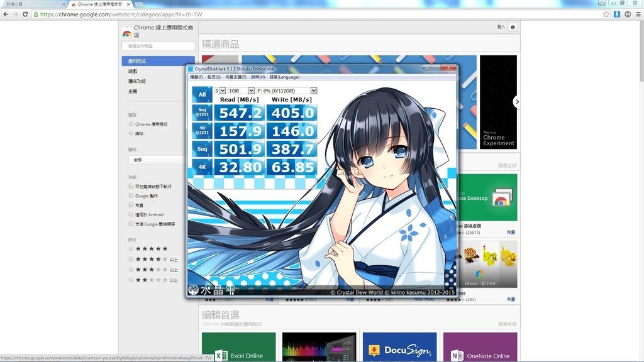Viewport: 644px width, 362px height.
Task: Select the two stars and up filter
Action: [x=131, y=280]
